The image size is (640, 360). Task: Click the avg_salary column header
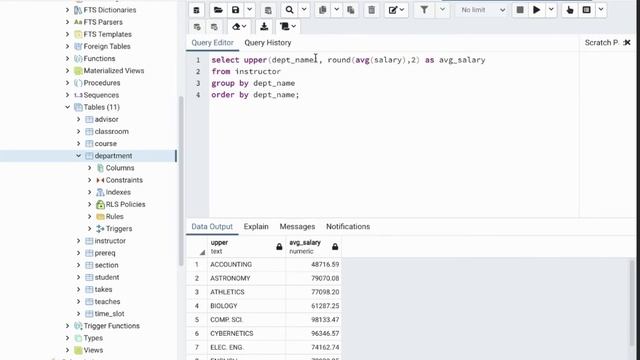313,247
